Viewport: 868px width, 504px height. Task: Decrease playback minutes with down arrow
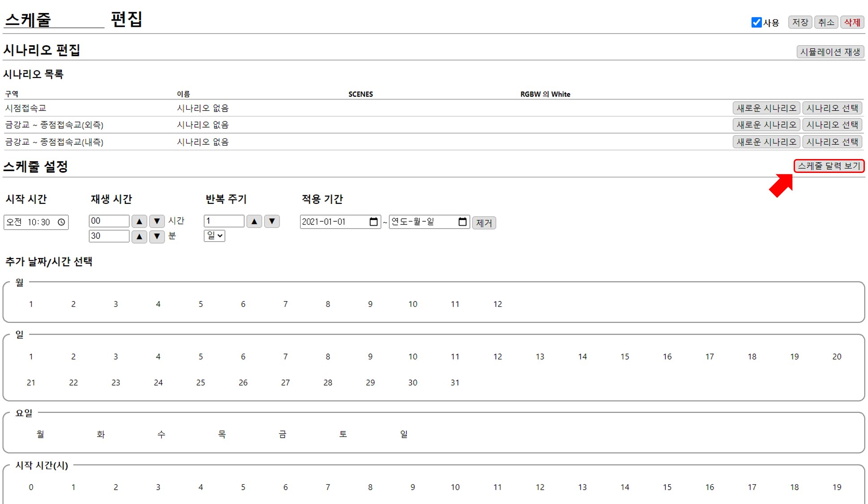(157, 237)
